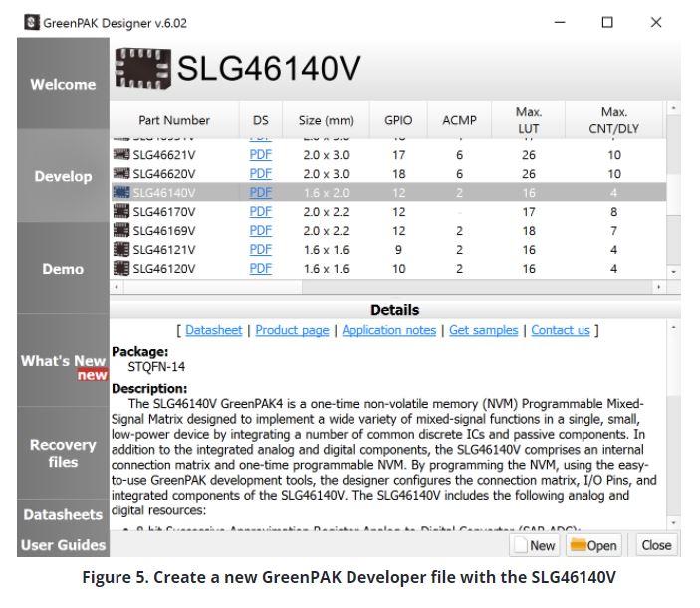Select part SLG46620V in the list
This screenshot has height=608, width=700.
pyautogui.click(x=388, y=173)
